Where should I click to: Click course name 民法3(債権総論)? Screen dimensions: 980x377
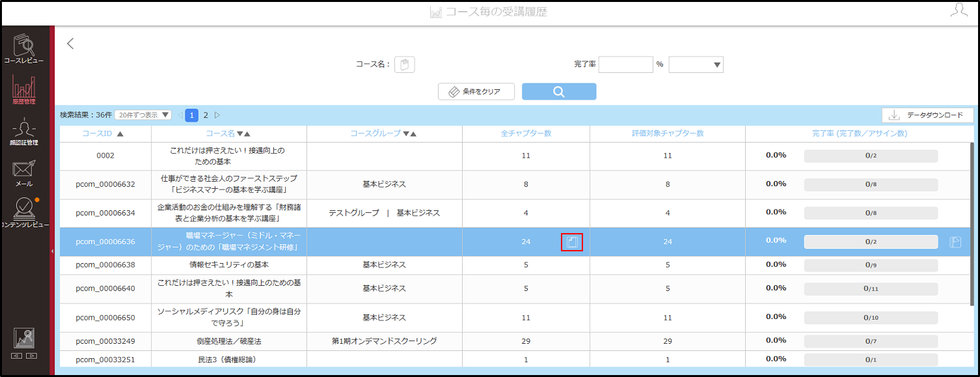[x=229, y=359]
